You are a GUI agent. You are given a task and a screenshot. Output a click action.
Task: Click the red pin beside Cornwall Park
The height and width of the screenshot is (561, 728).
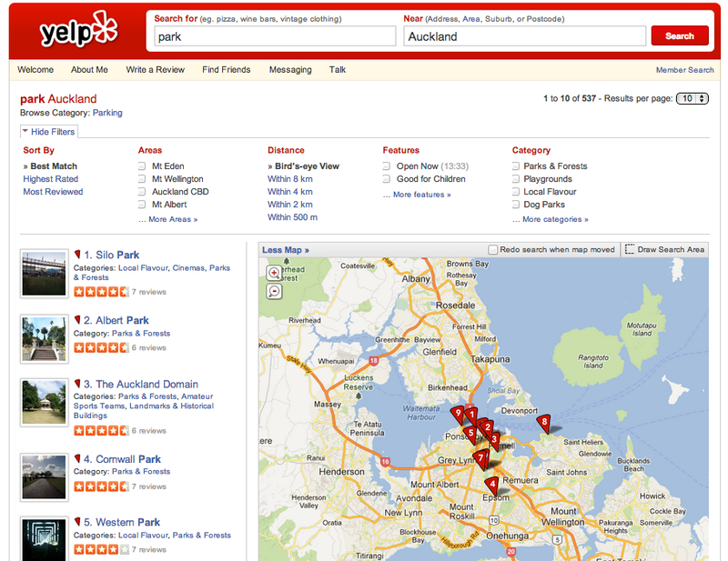point(77,458)
